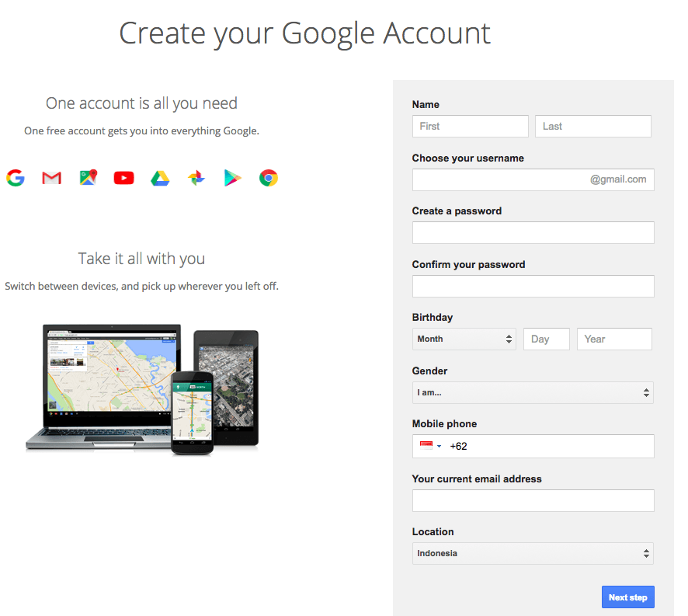Click the Next step button

click(x=628, y=597)
